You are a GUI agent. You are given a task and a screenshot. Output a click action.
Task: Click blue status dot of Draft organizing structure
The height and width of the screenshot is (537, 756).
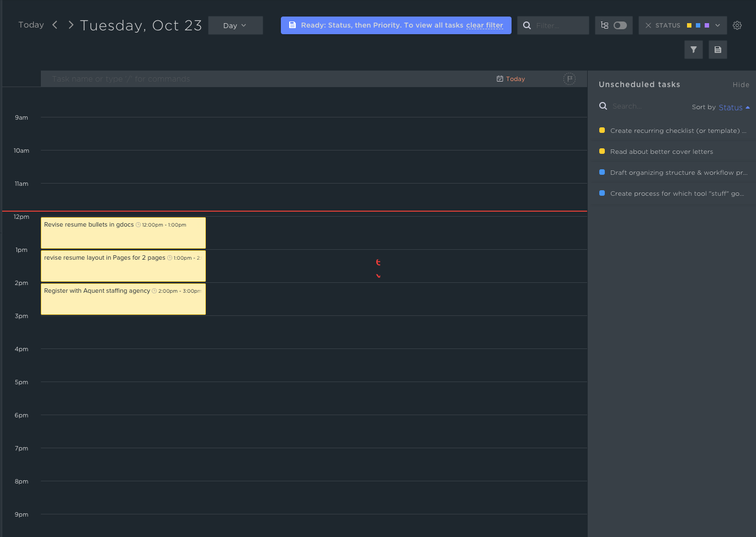pyautogui.click(x=602, y=172)
